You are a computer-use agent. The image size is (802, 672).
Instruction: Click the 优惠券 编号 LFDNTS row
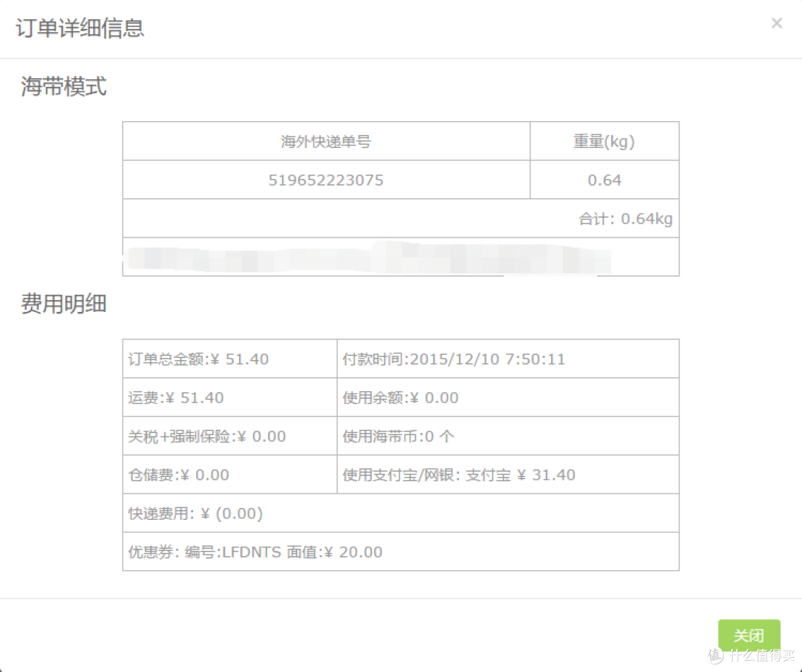400,552
